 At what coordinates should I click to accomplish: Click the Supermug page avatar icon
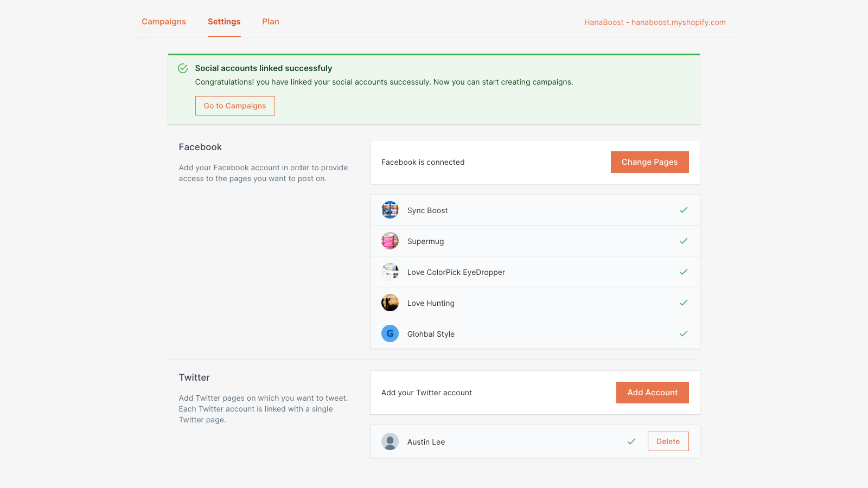pos(390,241)
